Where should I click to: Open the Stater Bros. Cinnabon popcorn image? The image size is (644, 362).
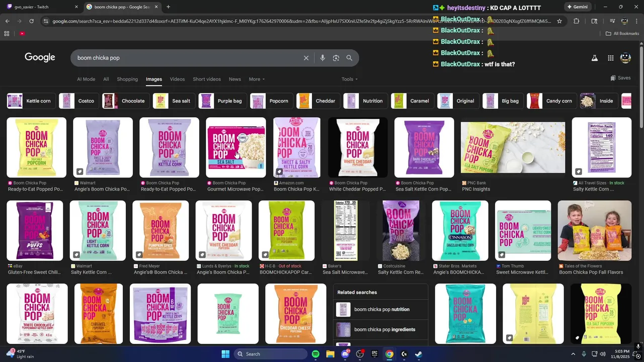tap(460, 230)
